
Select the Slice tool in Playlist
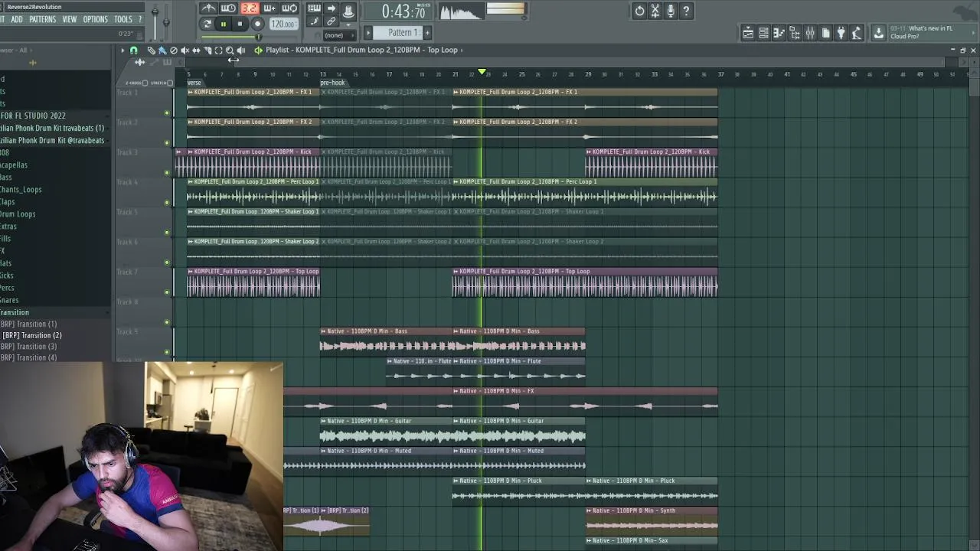207,51
